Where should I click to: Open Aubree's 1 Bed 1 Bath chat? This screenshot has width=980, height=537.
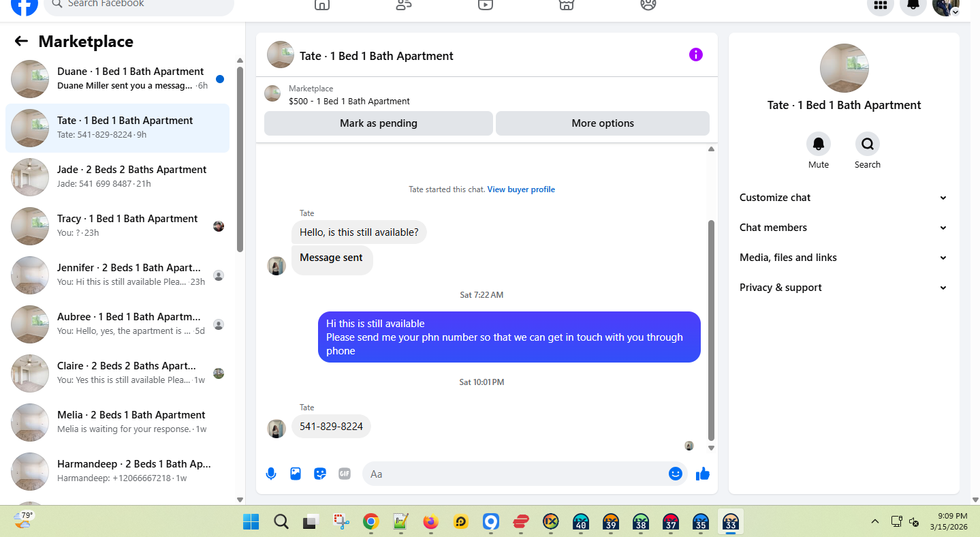point(117,324)
